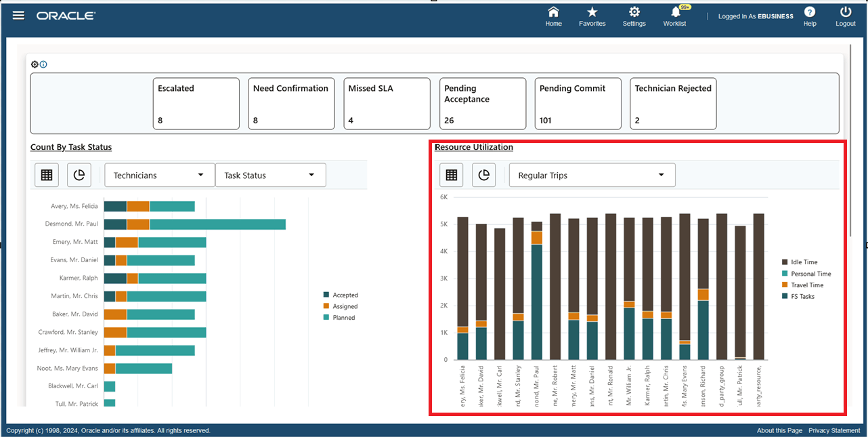This screenshot has width=868, height=437.
Task: Click the About this Page link
Action: pos(779,430)
